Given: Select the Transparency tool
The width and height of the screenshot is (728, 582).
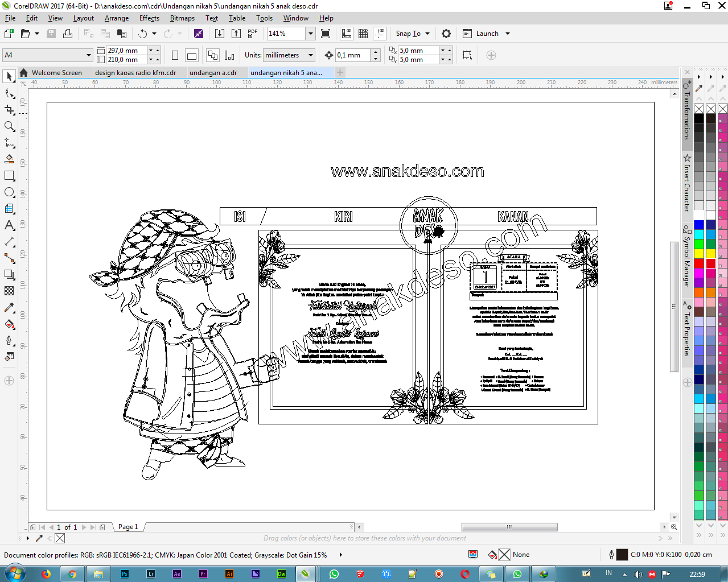Looking at the screenshot, I should click(x=9, y=291).
